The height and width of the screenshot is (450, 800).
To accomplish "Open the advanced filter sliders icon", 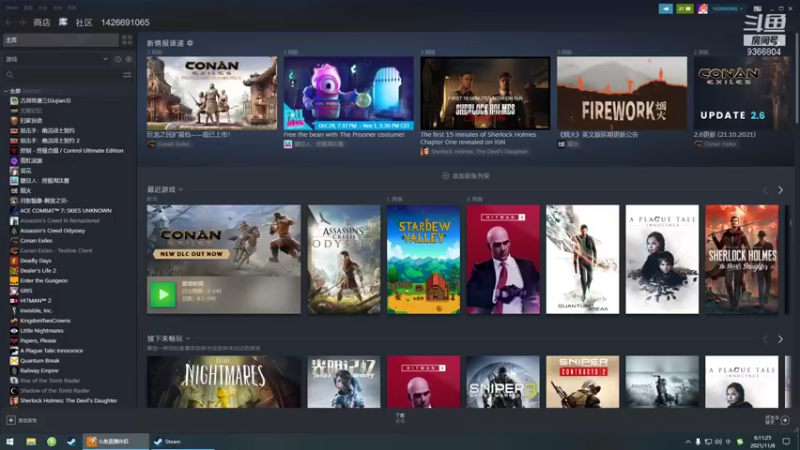I will [127, 75].
